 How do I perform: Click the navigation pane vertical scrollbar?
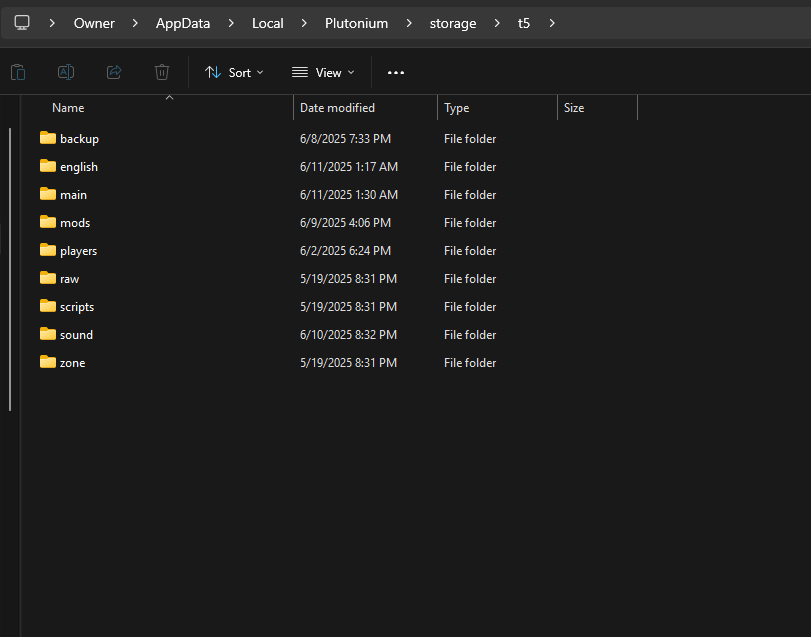click(x=10, y=269)
